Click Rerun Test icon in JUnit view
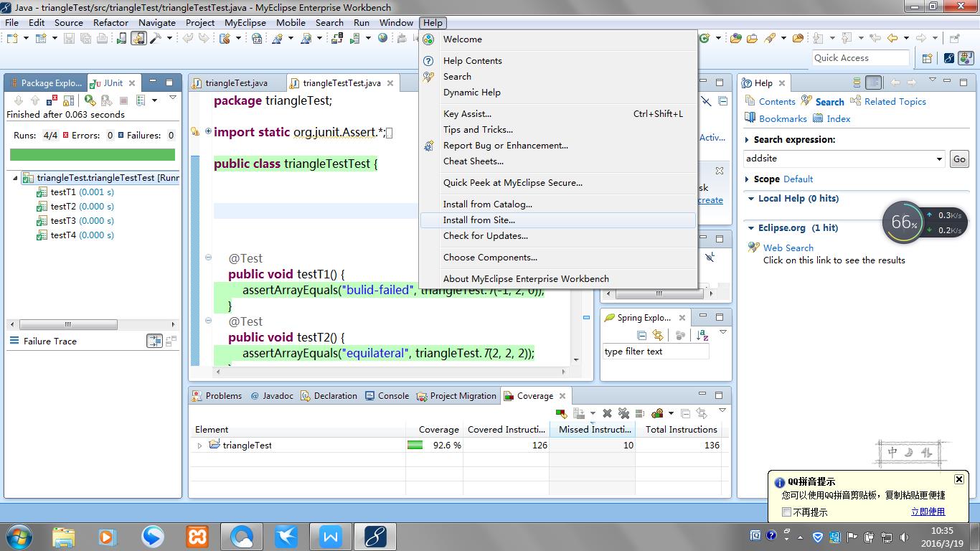The width and height of the screenshot is (980, 551). 90,100
